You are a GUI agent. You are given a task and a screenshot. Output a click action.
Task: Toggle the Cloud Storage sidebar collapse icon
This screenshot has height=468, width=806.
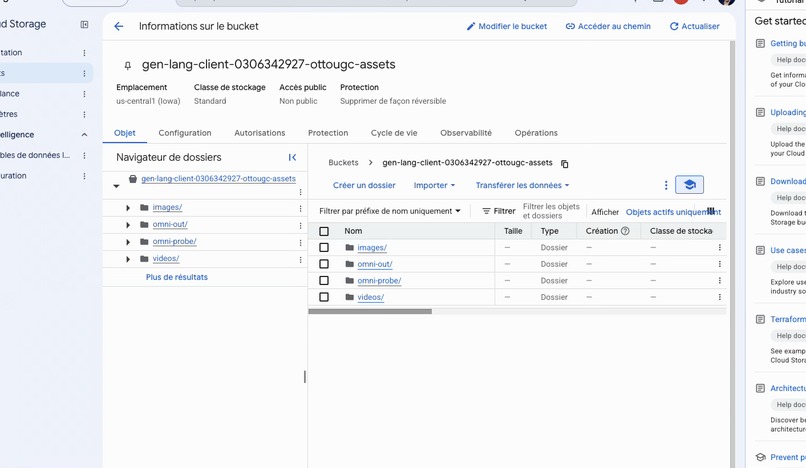[x=84, y=24]
